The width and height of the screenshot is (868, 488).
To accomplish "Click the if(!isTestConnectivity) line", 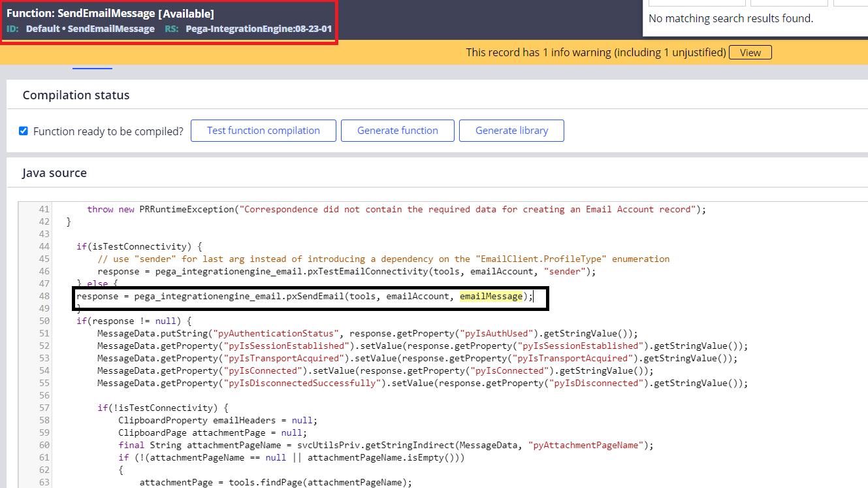I will pyautogui.click(x=163, y=408).
